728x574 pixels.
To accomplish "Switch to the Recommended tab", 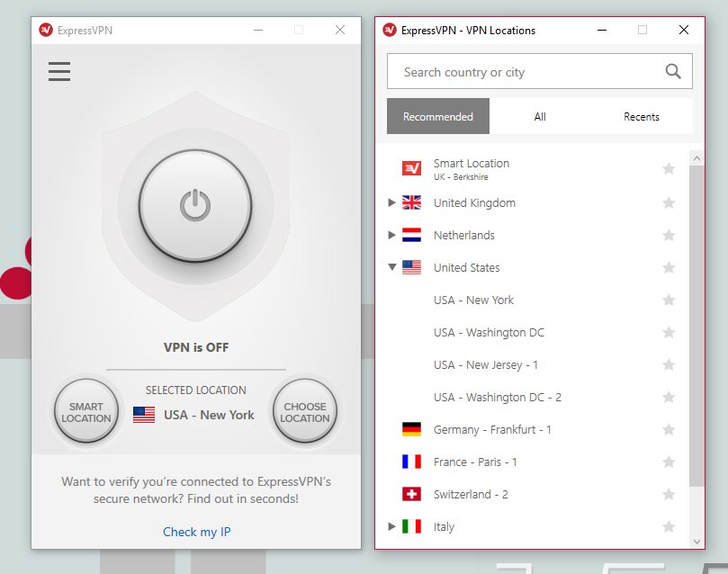I will (438, 116).
